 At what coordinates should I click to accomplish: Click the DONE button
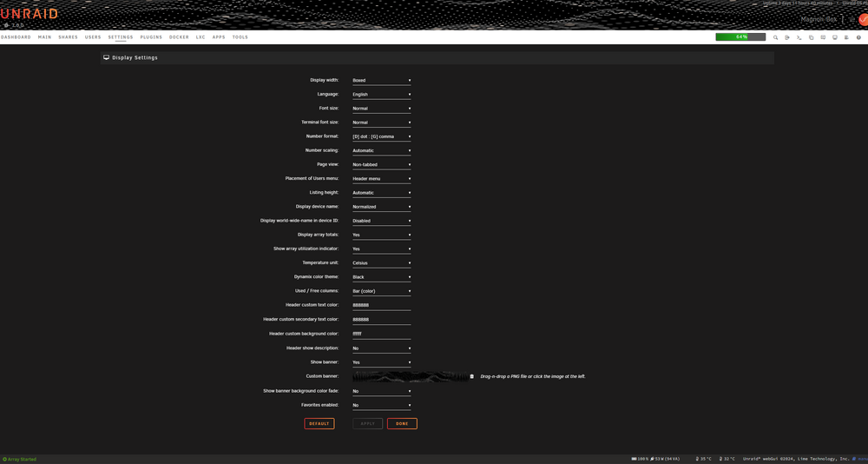(x=402, y=423)
